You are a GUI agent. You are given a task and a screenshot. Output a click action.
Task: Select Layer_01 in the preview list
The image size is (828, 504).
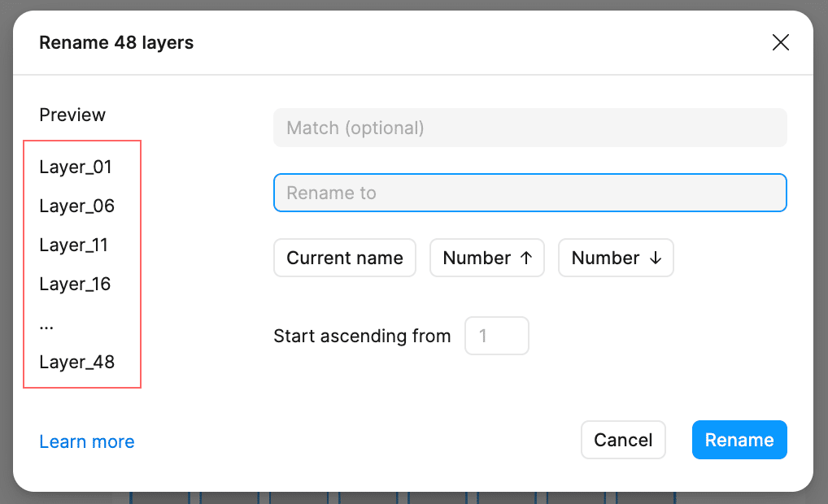(76, 167)
